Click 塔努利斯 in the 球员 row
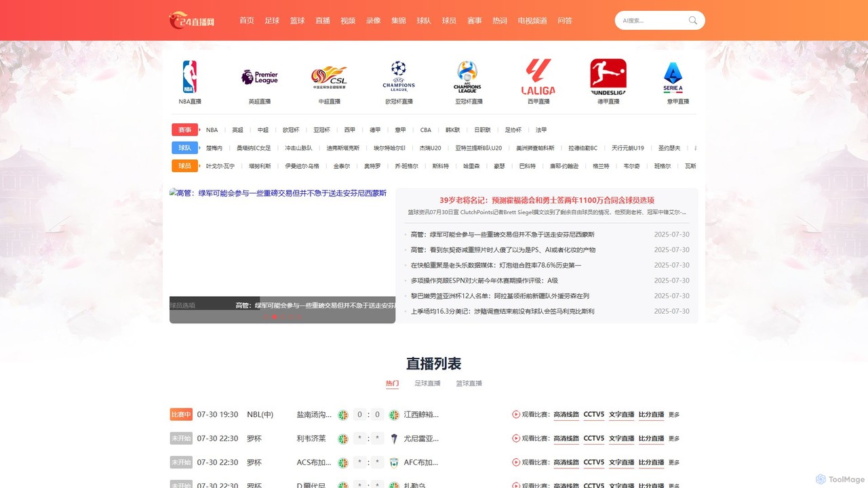The width and height of the screenshot is (868, 488). (260, 166)
